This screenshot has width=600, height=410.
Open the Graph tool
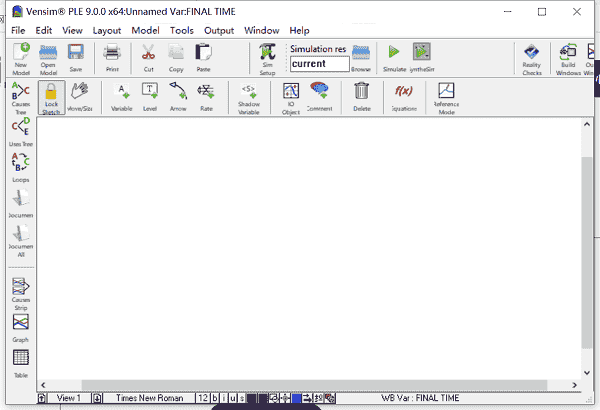[21, 328]
